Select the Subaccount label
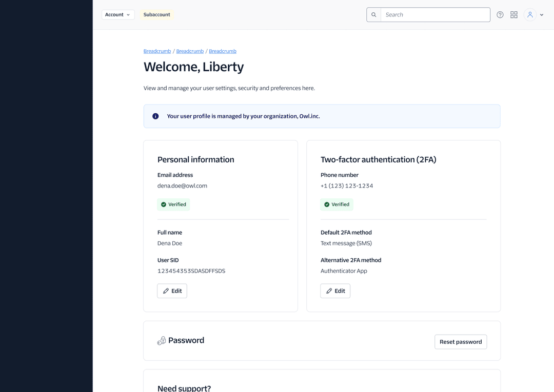 (x=156, y=15)
